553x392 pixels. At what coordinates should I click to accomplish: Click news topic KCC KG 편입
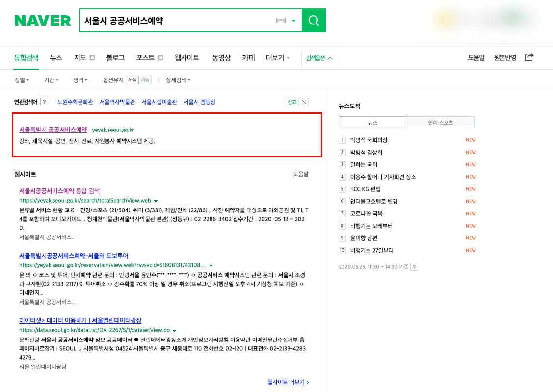point(366,189)
